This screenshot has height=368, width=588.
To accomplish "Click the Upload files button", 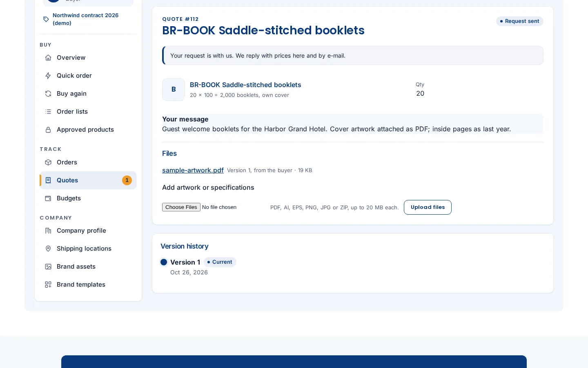I will click(x=428, y=207).
